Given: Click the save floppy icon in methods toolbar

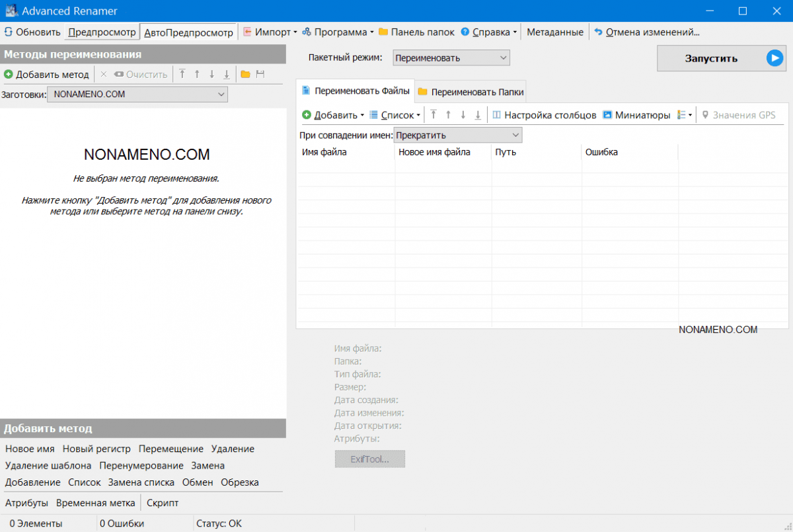Looking at the screenshot, I should pos(260,75).
